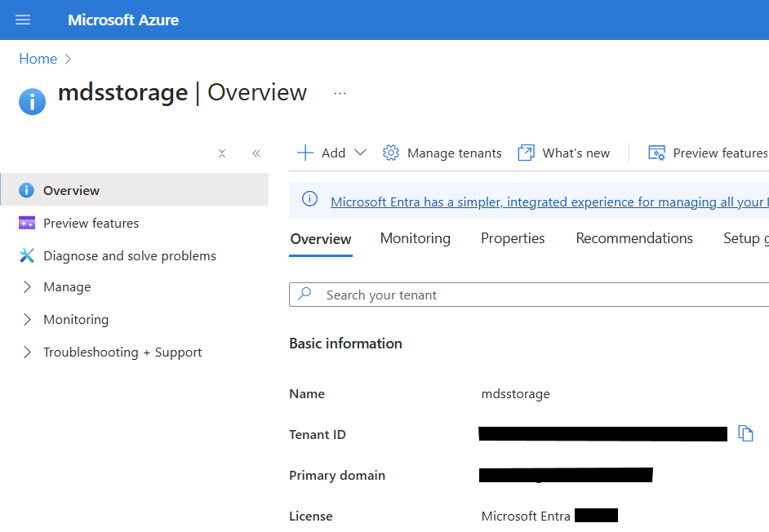The image size is (769, 532).
Task: Click the What's new external link icon
Action: (x=526, y=153)
